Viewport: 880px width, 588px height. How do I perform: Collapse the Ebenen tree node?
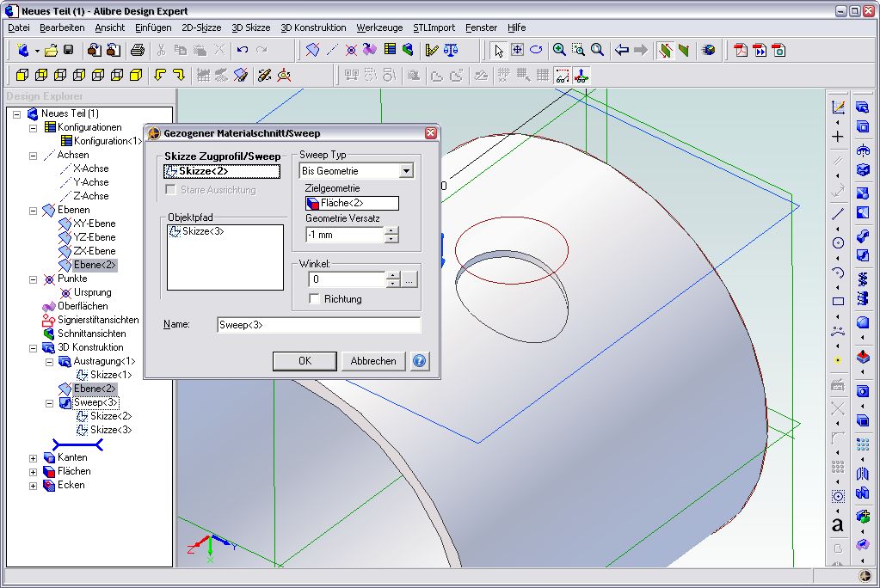point(33,211)
